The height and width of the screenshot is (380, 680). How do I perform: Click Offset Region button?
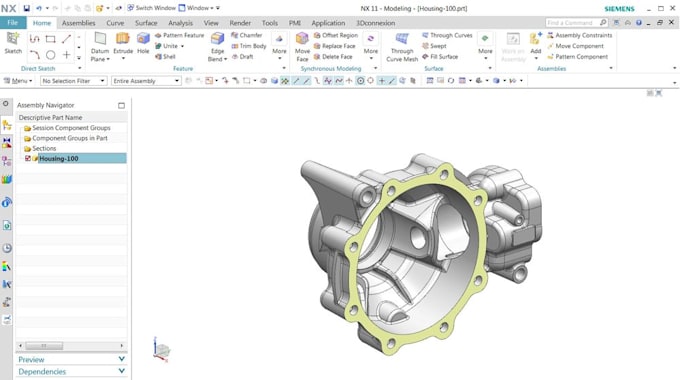[336, 35]
